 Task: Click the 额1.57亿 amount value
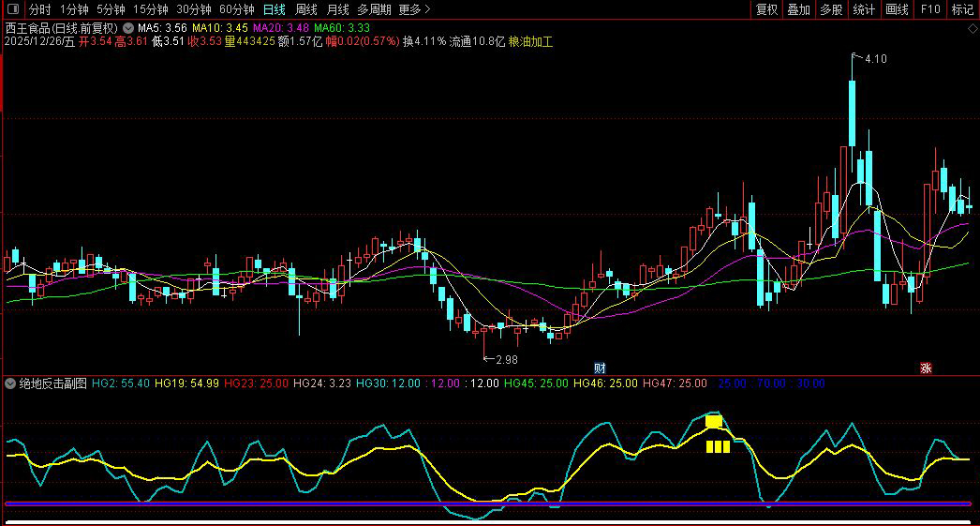tap(300, 42)
